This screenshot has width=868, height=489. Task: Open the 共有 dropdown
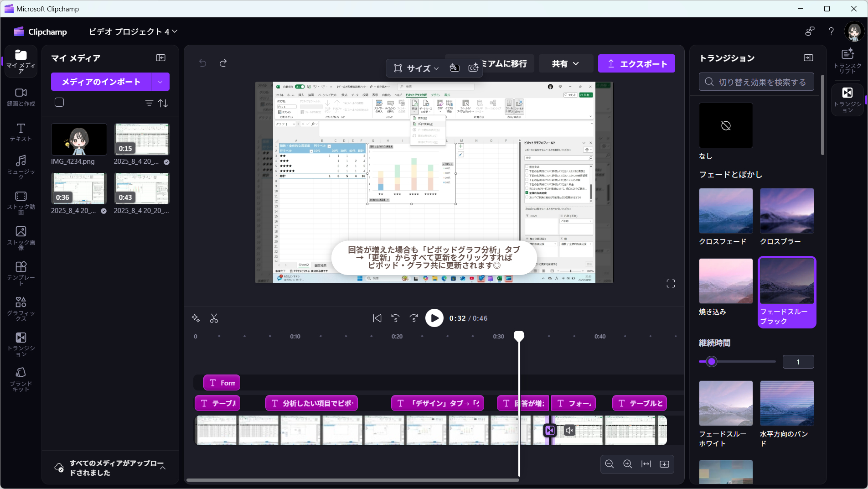pos(565,63)
